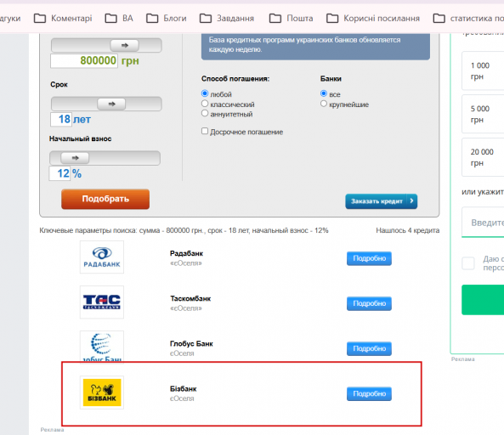Image resolution: width=504 pixels, height=435 pixels.
Task: Open the статистика bookmark folder
Action: coord(468,19)
